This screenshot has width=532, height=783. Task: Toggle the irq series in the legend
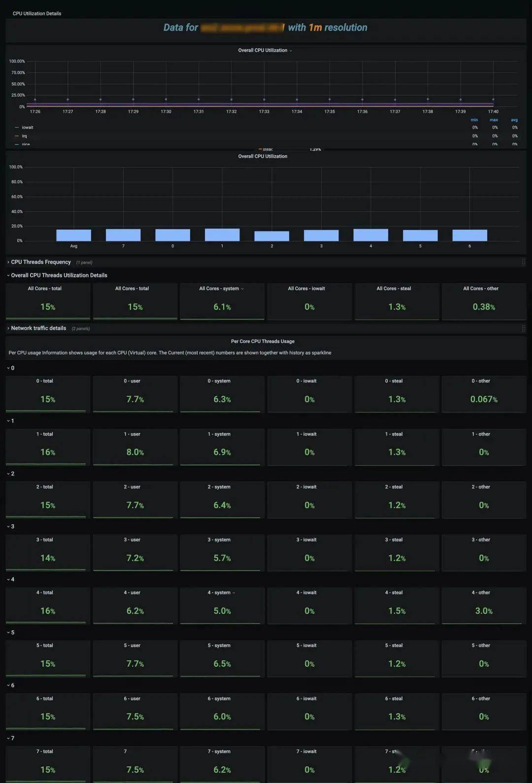[x=25, y=136]
